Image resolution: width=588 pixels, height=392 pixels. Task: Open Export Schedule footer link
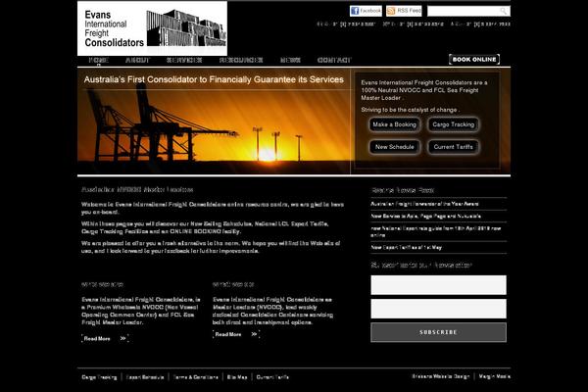[x=145, y=377]
